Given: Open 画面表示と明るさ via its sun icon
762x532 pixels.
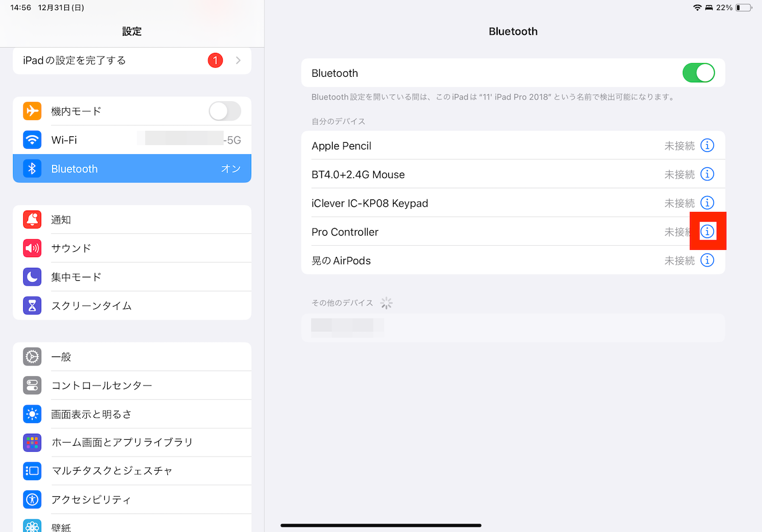Looking at the screenshot, I should [32, 414].
